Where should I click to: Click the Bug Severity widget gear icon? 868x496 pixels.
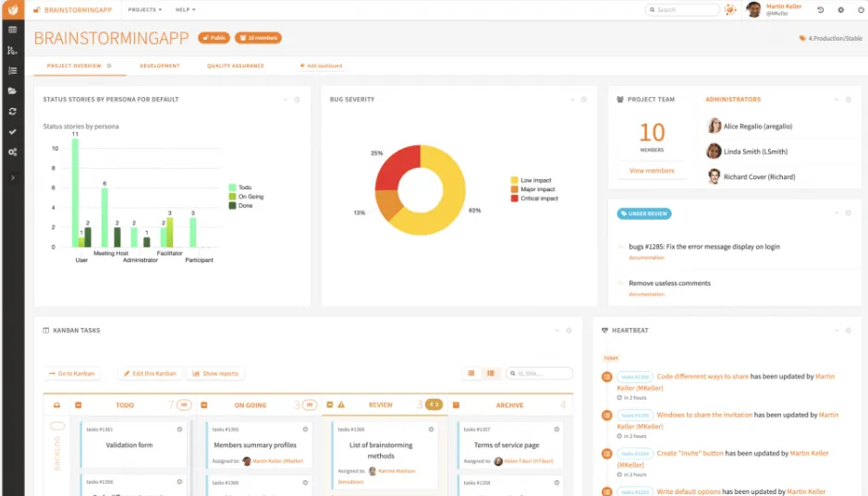pyautogui.click(x=583, y=100)
